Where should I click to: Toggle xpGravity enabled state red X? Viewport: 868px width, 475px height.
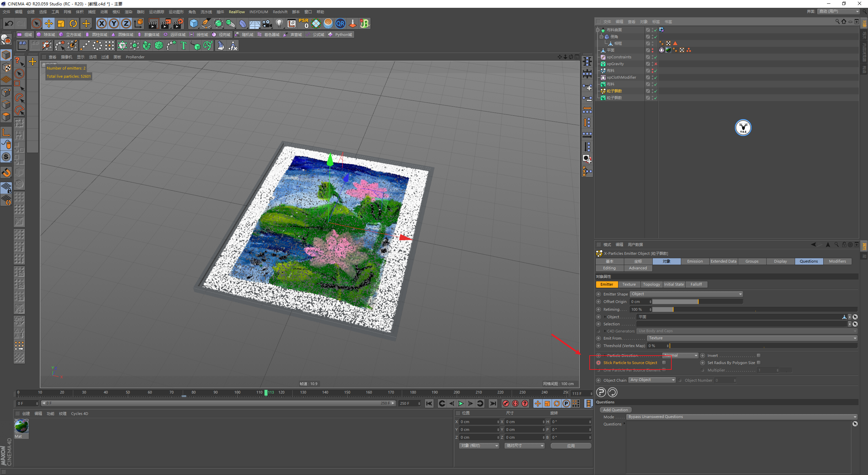coord(656,64)
